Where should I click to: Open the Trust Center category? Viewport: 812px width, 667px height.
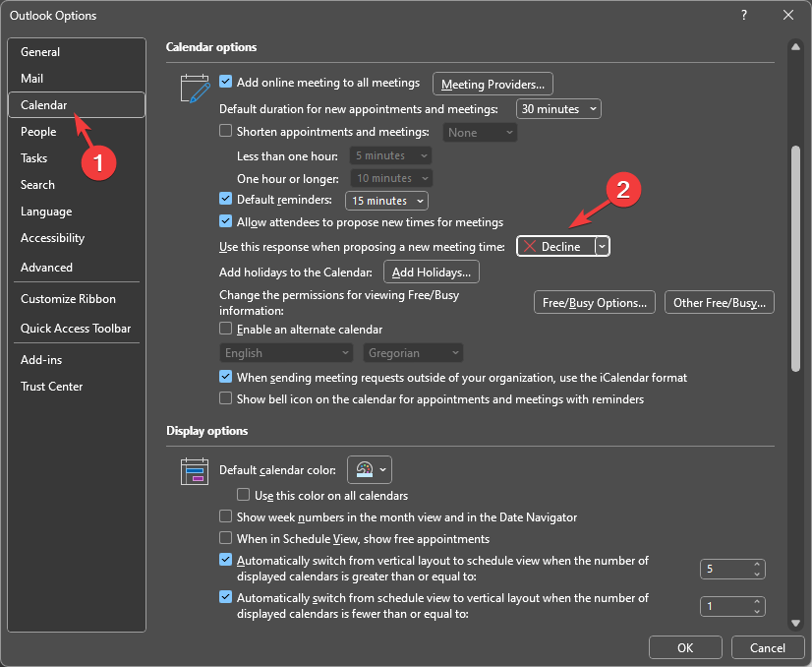[77, 387]
